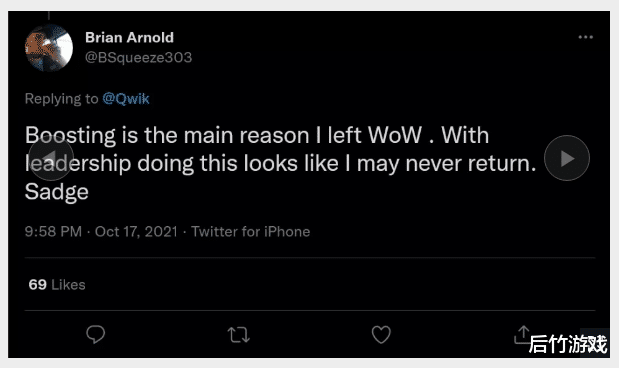The image size is (619, 368).
Task: Click the 'Replying to' label
Action: tap(62, 99)
